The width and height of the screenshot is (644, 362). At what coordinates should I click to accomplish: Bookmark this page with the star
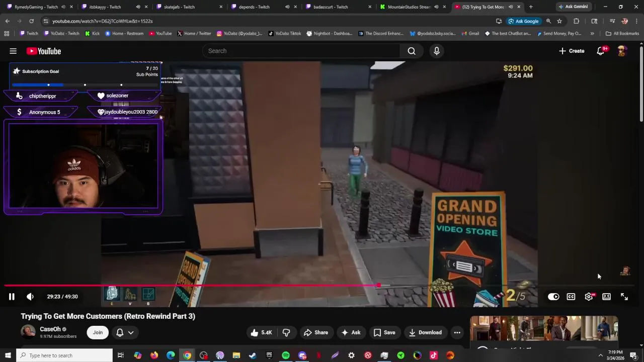559,21
